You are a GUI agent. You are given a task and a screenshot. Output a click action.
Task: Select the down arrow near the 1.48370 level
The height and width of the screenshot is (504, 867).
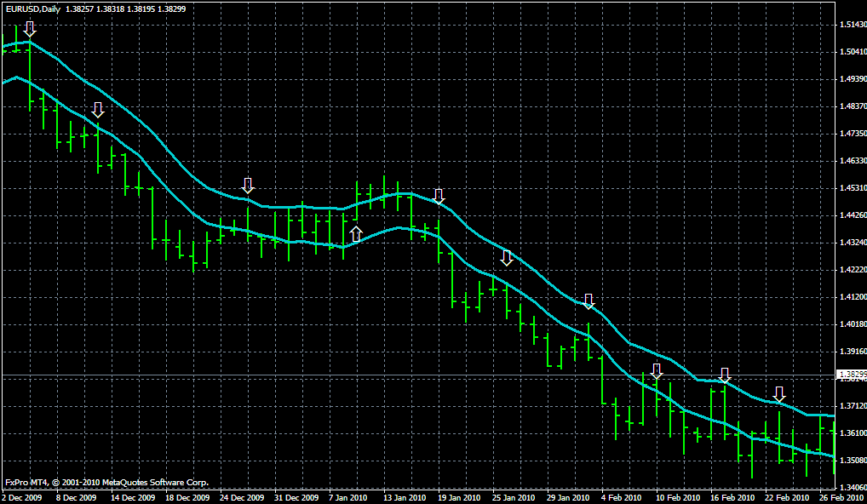point(98,110)
